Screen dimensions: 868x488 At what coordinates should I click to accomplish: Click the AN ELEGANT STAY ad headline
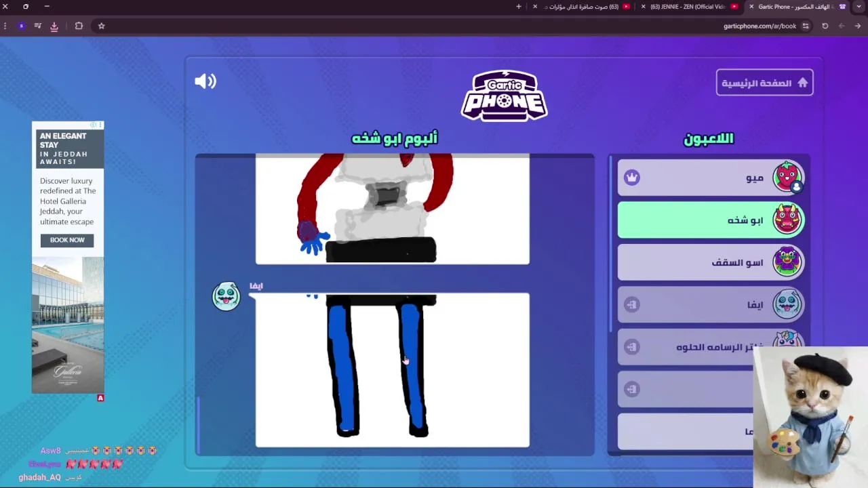point(63,140)
